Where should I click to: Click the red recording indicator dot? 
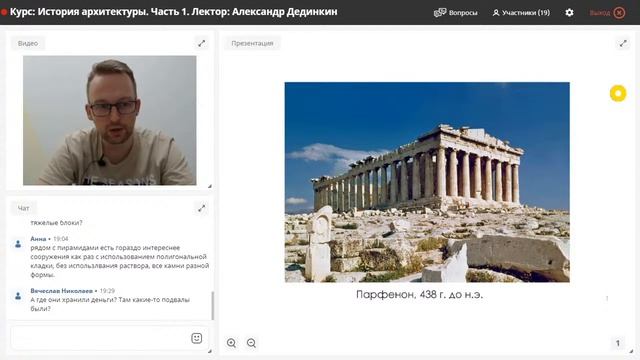pyautogui.click(x=4, y=12)
